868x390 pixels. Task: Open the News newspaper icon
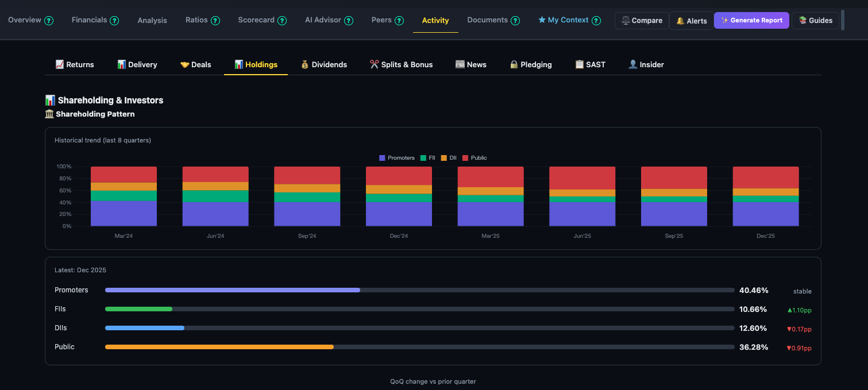460,64
